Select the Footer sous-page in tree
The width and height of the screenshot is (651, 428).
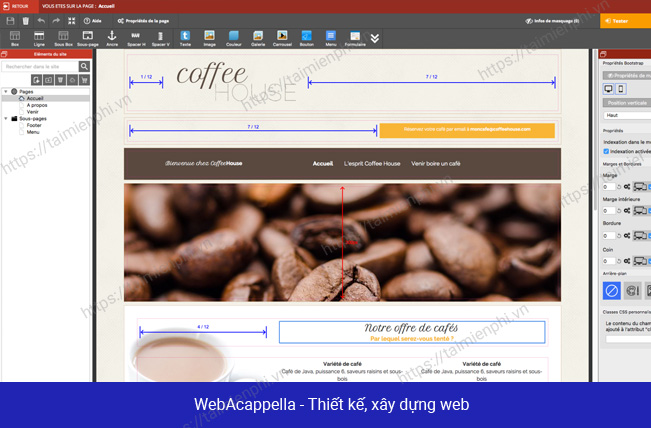click(34, 125)
